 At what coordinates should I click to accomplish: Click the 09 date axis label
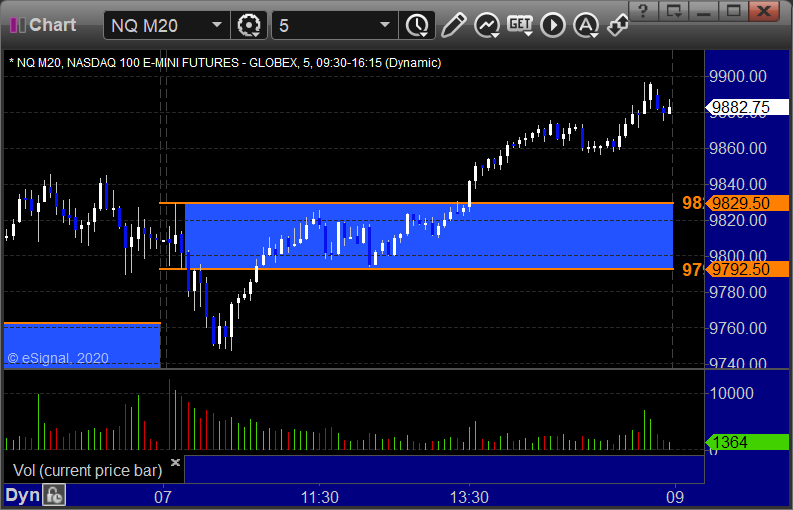click(x=675, y=497)
